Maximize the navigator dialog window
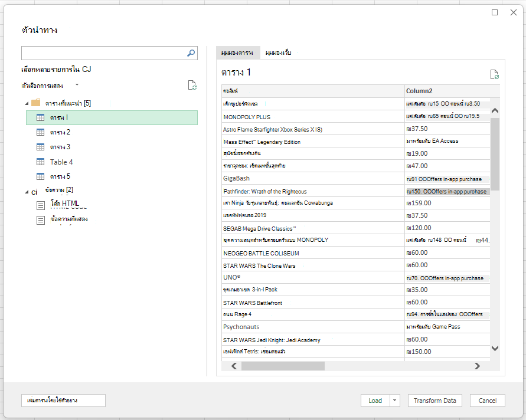The image size is (526, 420). tap(495, 12)
